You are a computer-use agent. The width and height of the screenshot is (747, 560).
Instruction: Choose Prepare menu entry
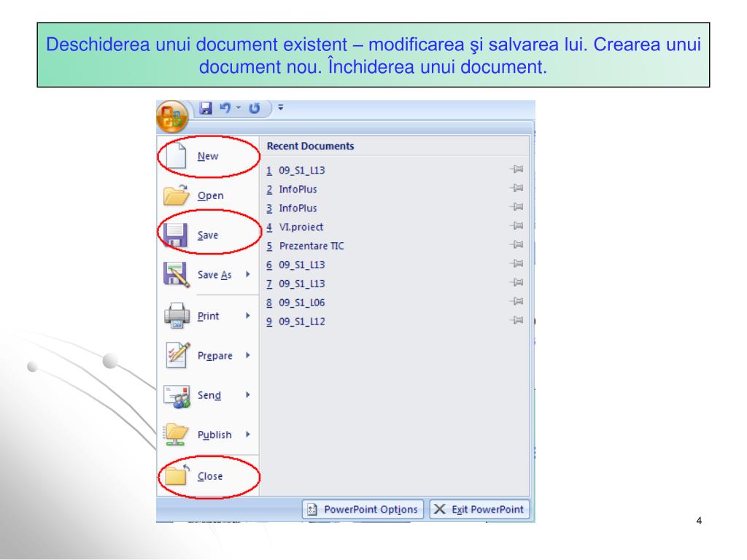215,356
